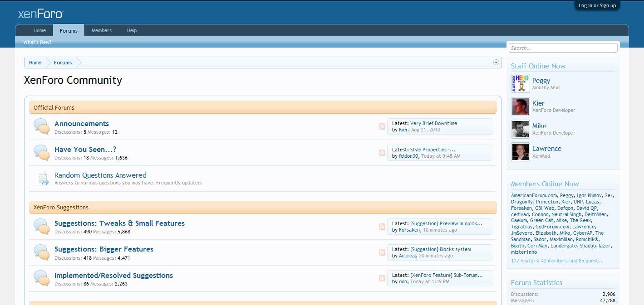Open the Home navigation tab
644x305 pixels.
tap(39, 30)
